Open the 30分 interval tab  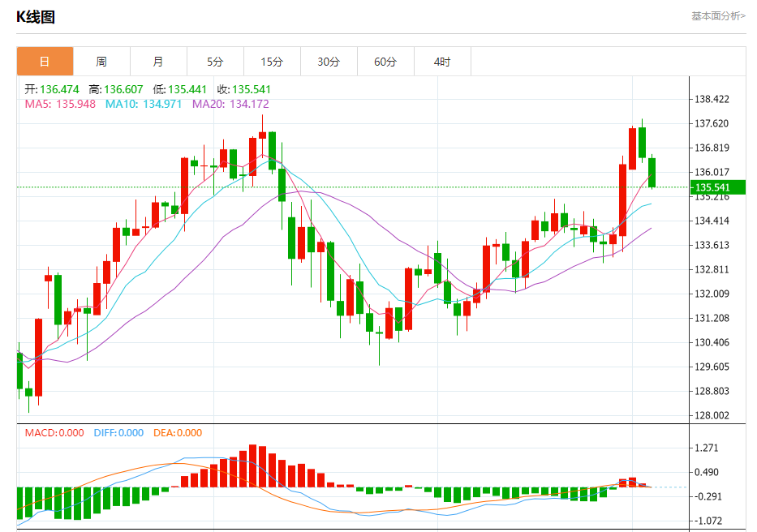[329, 62]
